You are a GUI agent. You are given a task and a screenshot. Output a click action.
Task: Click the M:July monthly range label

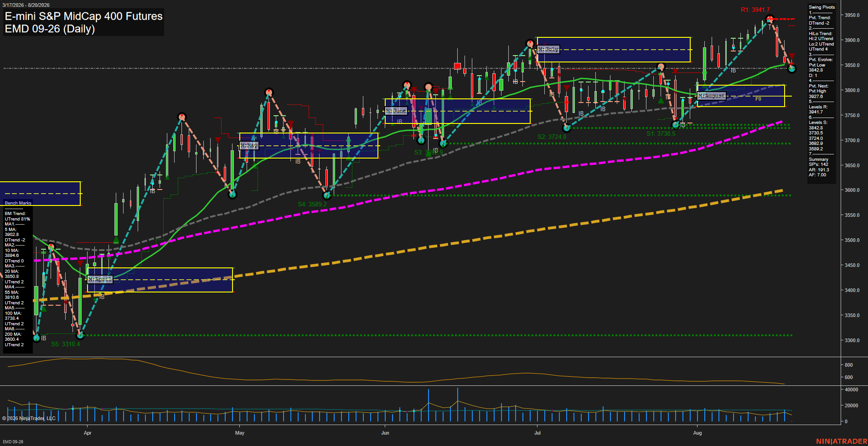click(548, 49)
